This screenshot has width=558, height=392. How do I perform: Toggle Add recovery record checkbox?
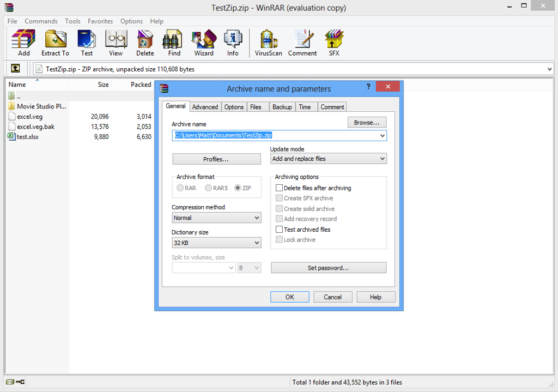click(280, 219)
